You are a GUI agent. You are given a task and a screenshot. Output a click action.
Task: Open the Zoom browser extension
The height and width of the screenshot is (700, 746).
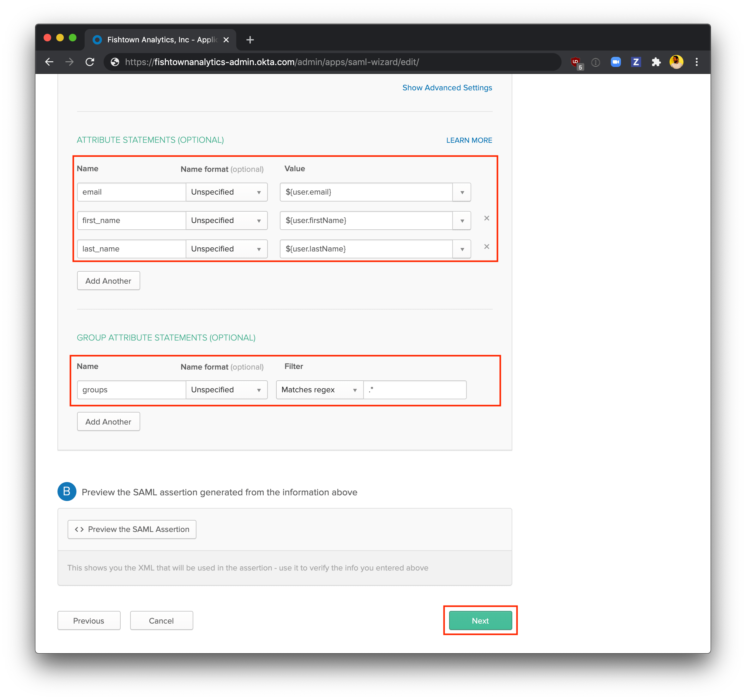[x=636, y=62]
